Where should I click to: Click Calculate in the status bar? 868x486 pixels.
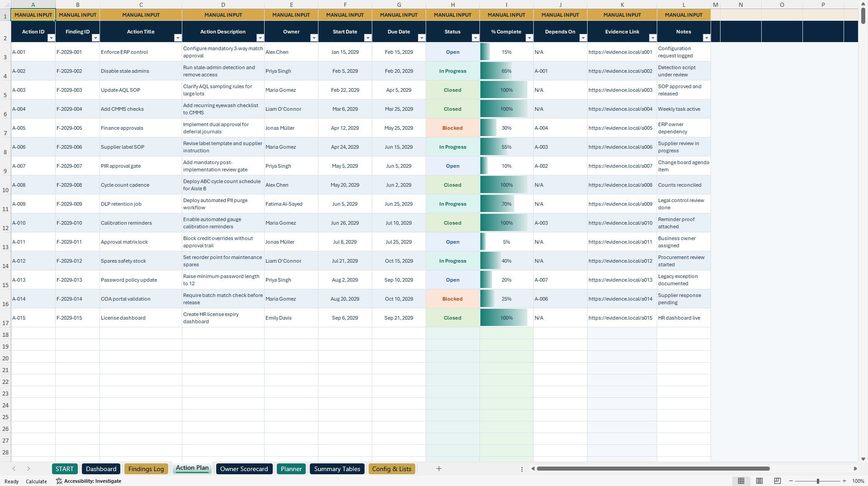coord(36,481)
